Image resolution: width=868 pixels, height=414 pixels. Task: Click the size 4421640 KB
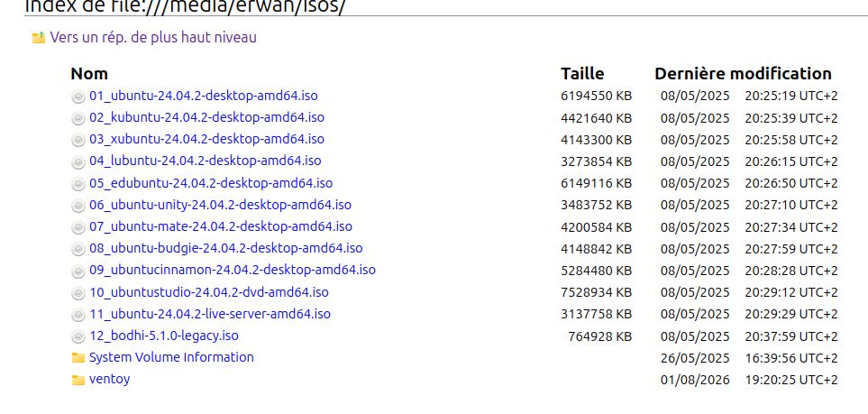596,118
